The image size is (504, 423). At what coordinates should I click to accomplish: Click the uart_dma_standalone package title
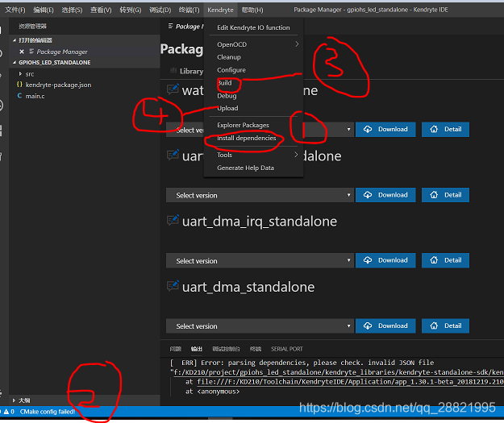click(248, 287)
